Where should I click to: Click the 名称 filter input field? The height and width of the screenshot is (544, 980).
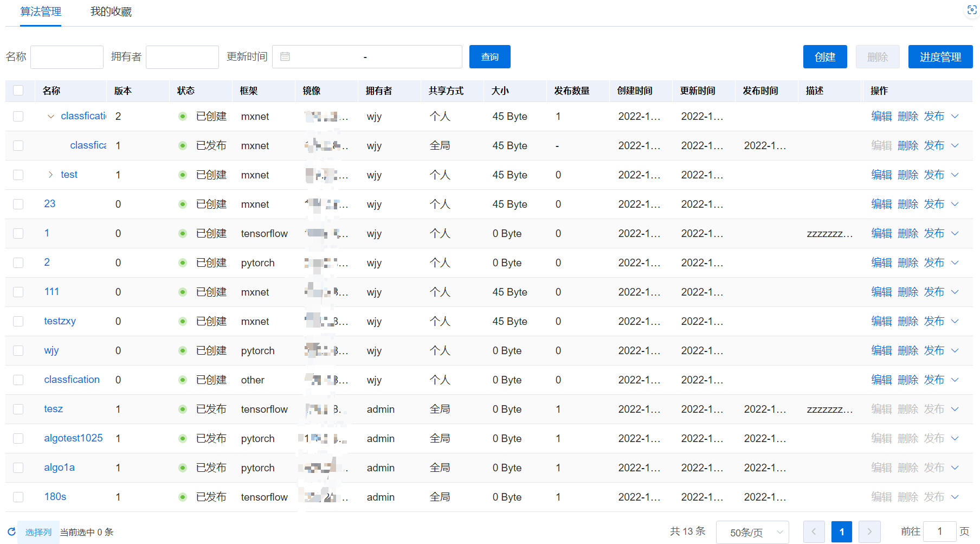click(x=67, y=57)
